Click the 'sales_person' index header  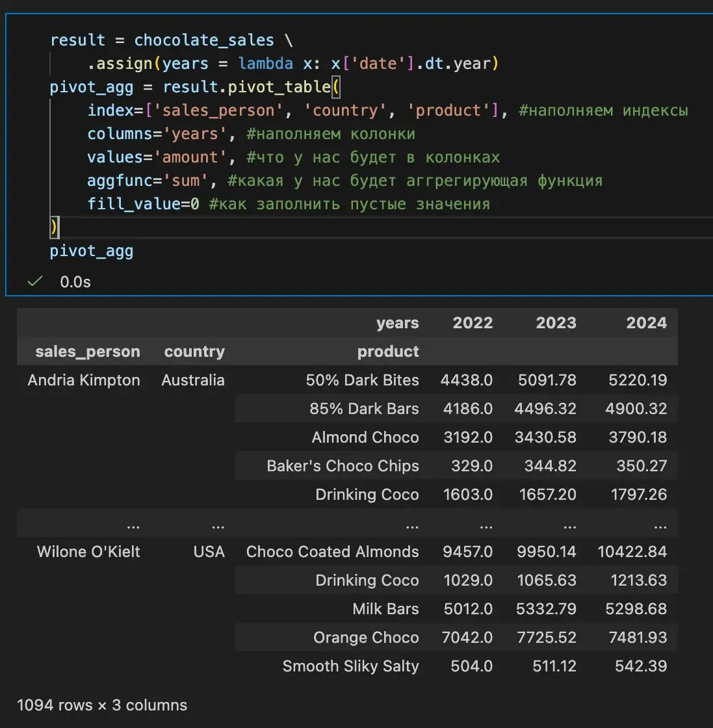tap(88, 352)
